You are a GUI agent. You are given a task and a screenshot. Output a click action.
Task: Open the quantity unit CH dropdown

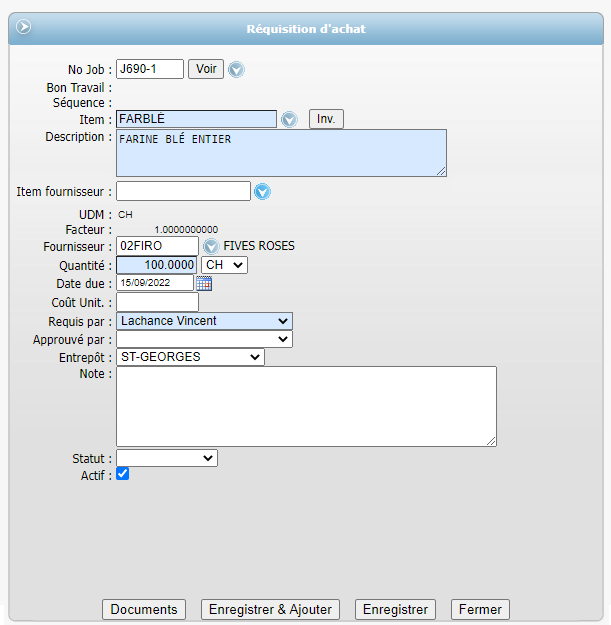pyautogui.click(x=224, y=265)
